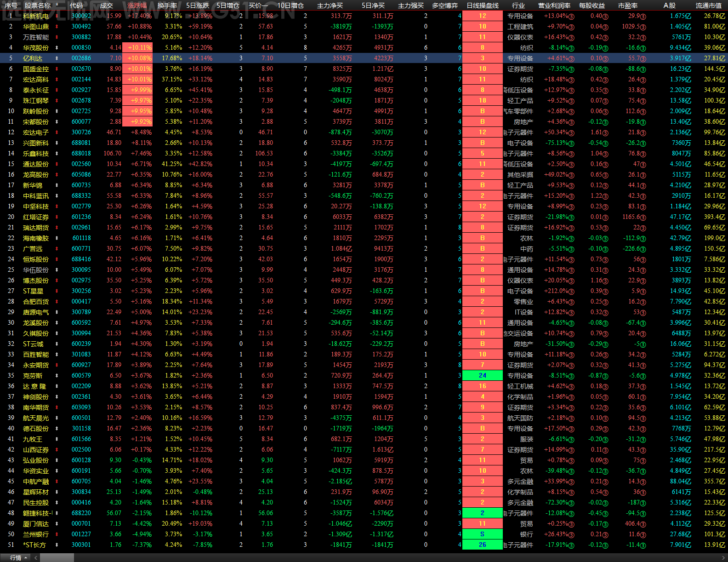Sort by the 5日涨跌 column header

click(198, 6)
